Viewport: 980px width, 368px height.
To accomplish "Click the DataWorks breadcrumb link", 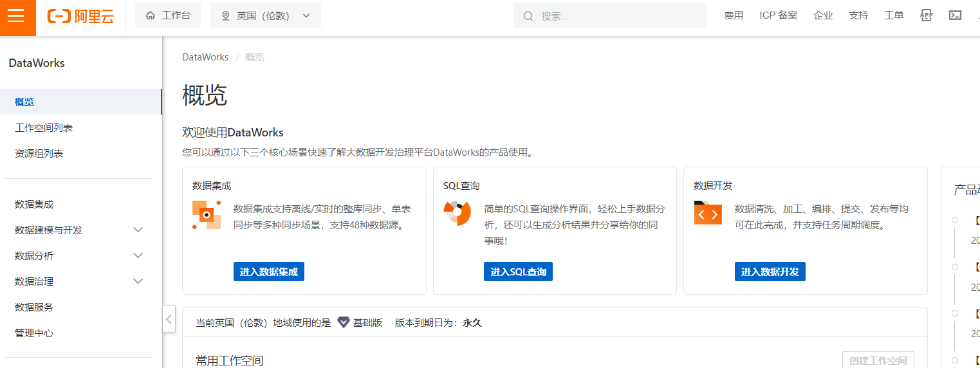I will 205,57.
